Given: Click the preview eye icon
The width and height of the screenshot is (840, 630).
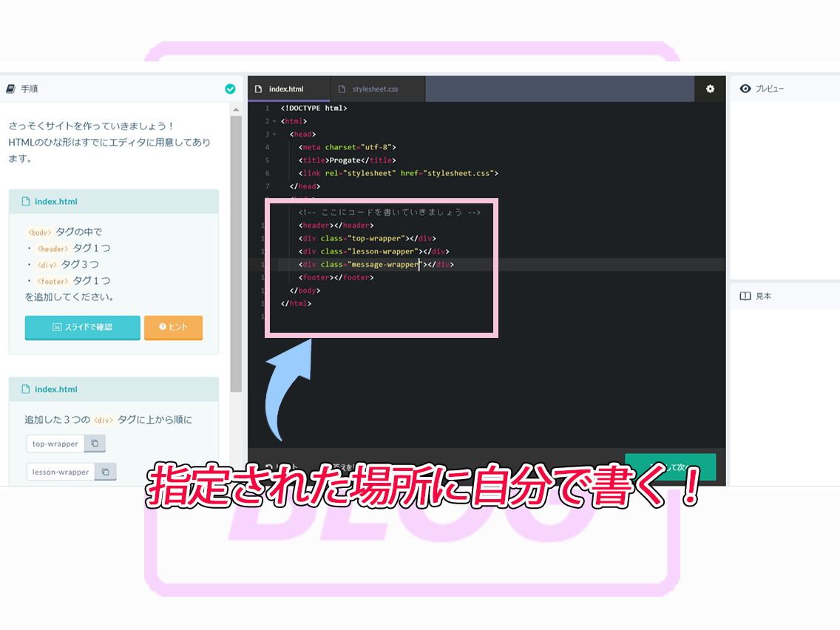Looking at the screenshot, I should point(745,89).
